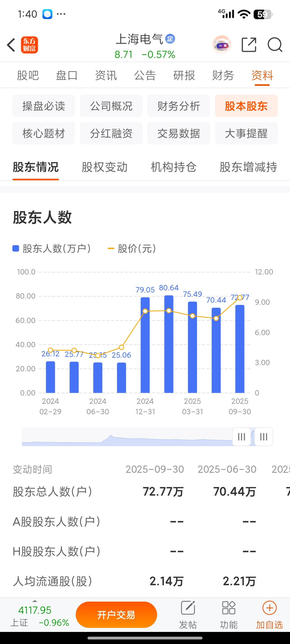Tap the 2025-09-30 column header
The image size is (290, 644).
(x=155, y=469)
